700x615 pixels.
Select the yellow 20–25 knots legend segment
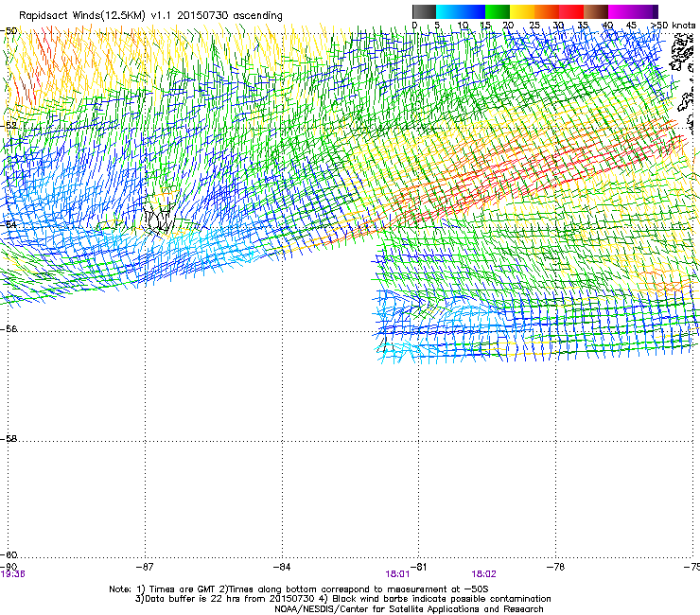coord(522,11)
